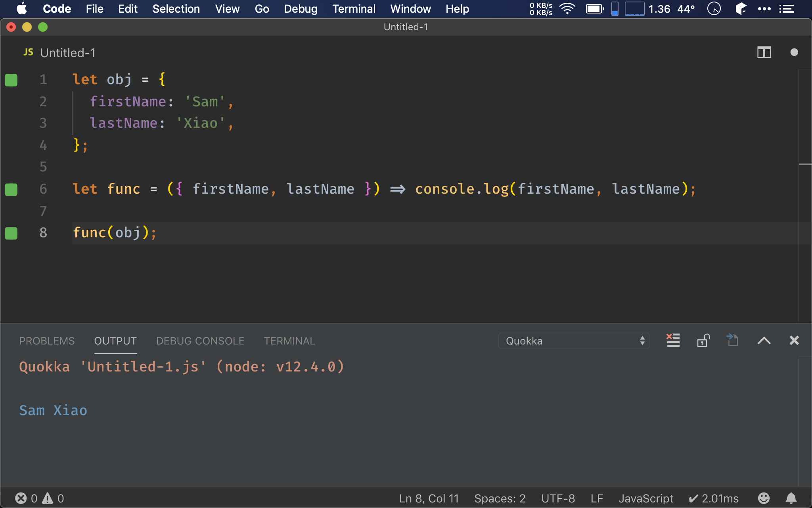
Task: Change language mode from JavaScript
Action: (645, 498)
